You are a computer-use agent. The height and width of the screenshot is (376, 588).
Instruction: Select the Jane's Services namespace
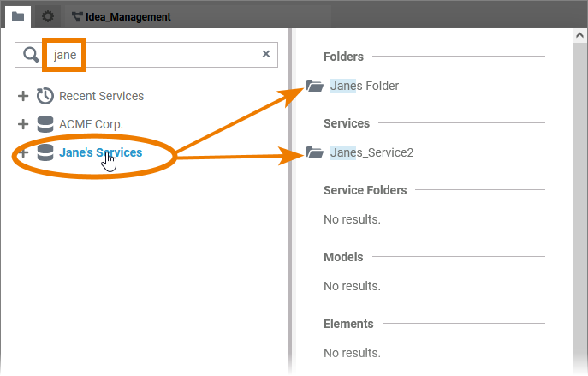tap(101, 153)
